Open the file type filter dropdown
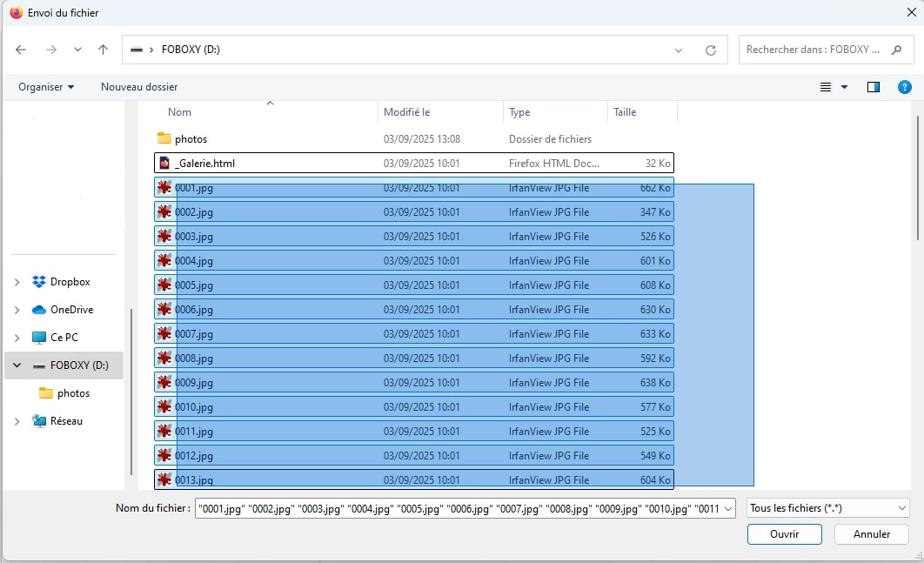The height and width of the screenshot is (563, 924). (x=827, y=508)
